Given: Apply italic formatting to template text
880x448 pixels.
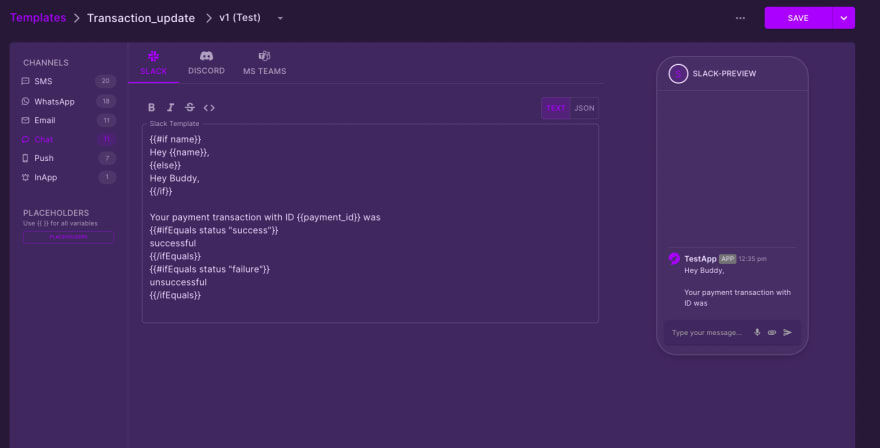Looking at the screenshot, I should pos(171,107).
